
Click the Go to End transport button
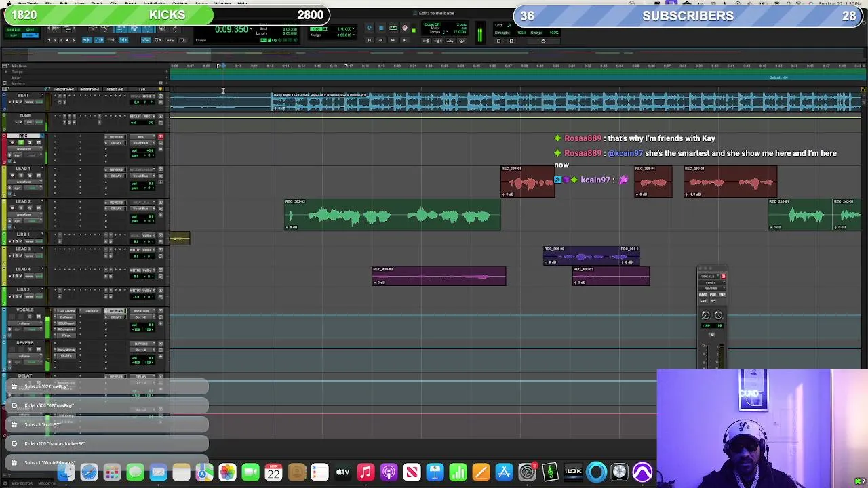(x=405, y=40)
